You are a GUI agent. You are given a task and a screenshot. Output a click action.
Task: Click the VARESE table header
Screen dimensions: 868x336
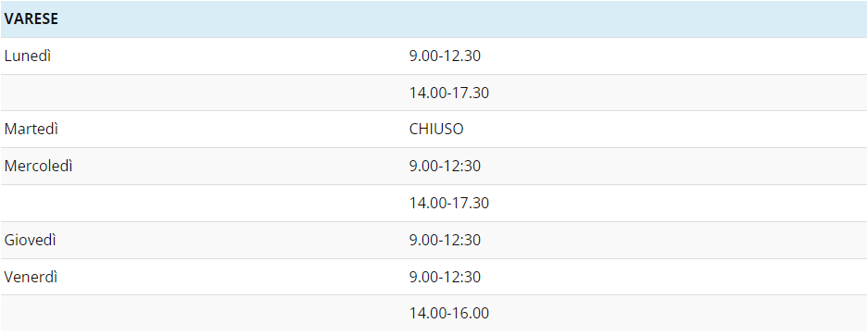coord(31,19)
